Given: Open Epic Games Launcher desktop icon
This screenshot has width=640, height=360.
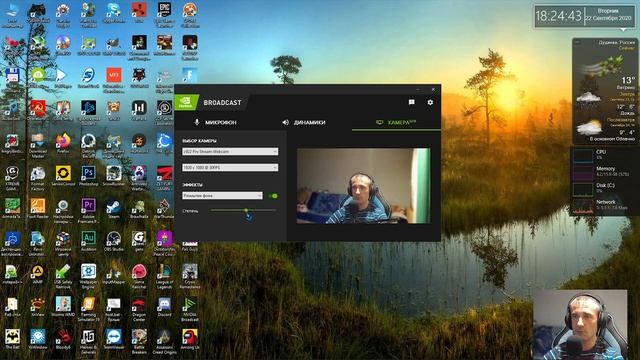Looking at the screenshot, I should [x=164, y=15].
